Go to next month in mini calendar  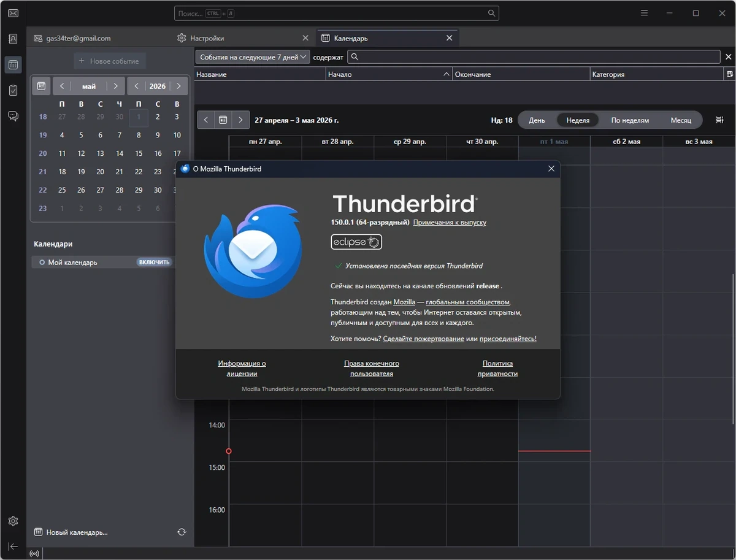pyautogui.click(x=116, y=86)
